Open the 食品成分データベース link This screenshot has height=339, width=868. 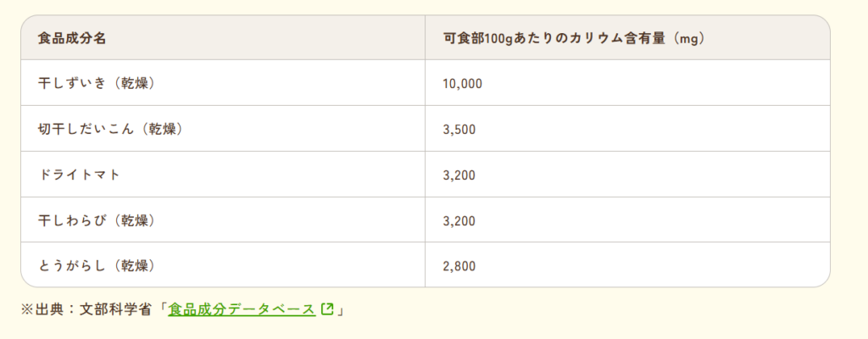(242, 309)
